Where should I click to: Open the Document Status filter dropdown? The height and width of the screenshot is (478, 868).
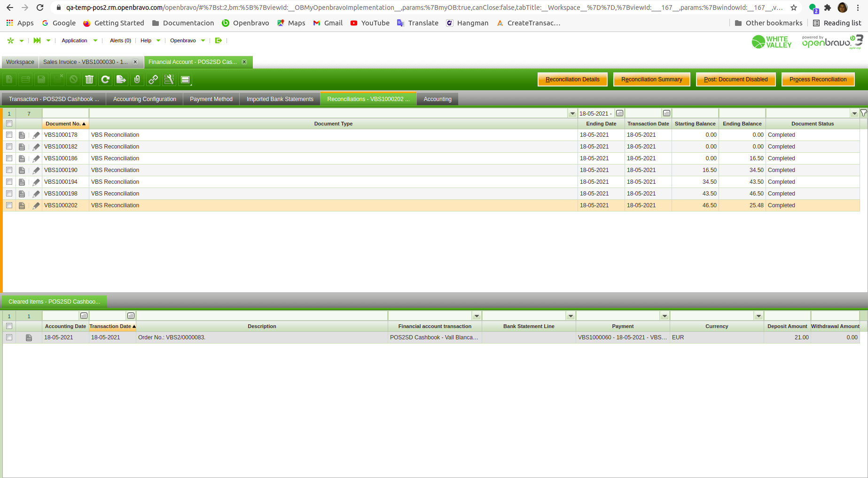854,113
